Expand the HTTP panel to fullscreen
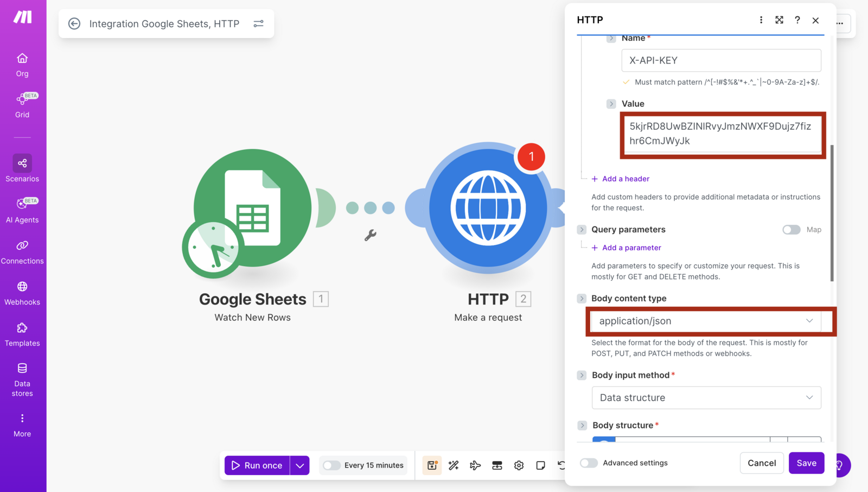The width and height of the screenshot is (868, 492). pos(779,20)
